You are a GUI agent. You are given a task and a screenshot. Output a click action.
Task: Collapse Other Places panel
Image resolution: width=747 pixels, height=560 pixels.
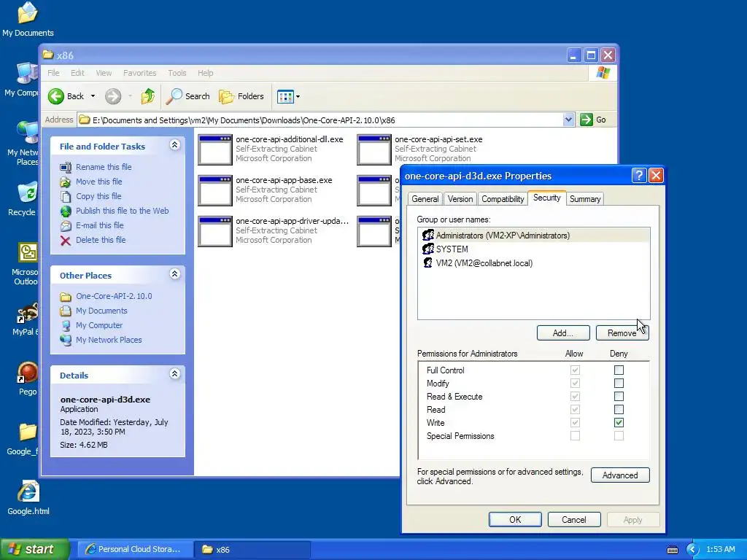[175, 274]
